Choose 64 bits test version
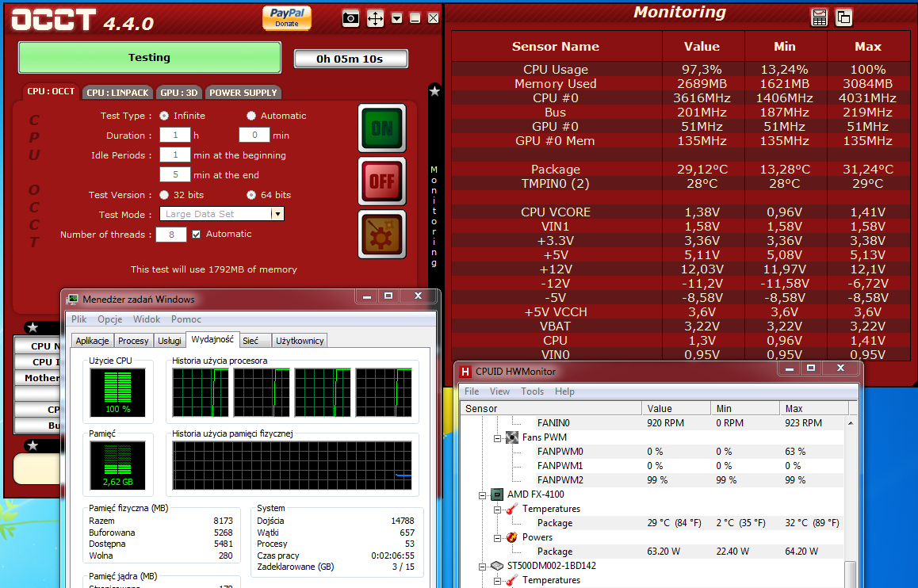Image resolution: width=918 pixels, height=588 pixels. click(x=251, y=195)
